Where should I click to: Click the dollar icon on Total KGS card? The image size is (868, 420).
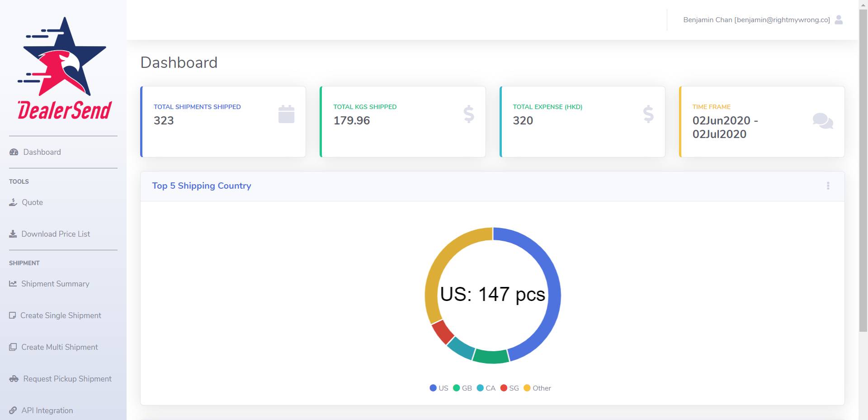click(x=469, y=114)
